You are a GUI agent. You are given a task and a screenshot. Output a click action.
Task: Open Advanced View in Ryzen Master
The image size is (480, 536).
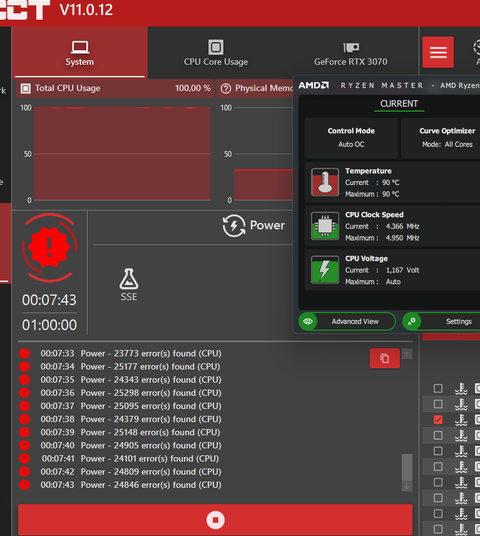347,322
